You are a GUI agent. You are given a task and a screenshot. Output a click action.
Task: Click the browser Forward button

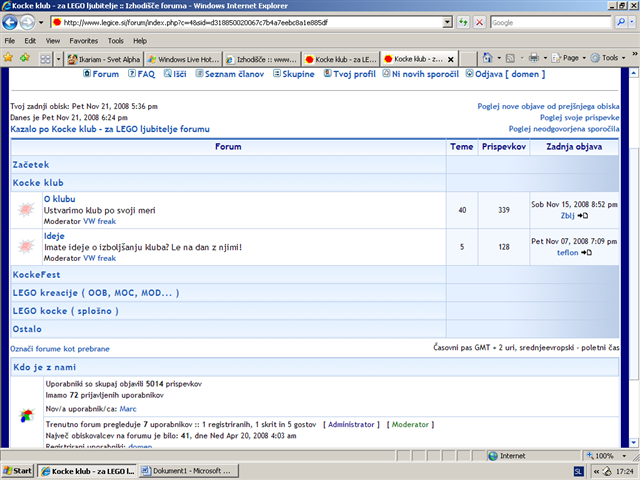tap(27, 22)
